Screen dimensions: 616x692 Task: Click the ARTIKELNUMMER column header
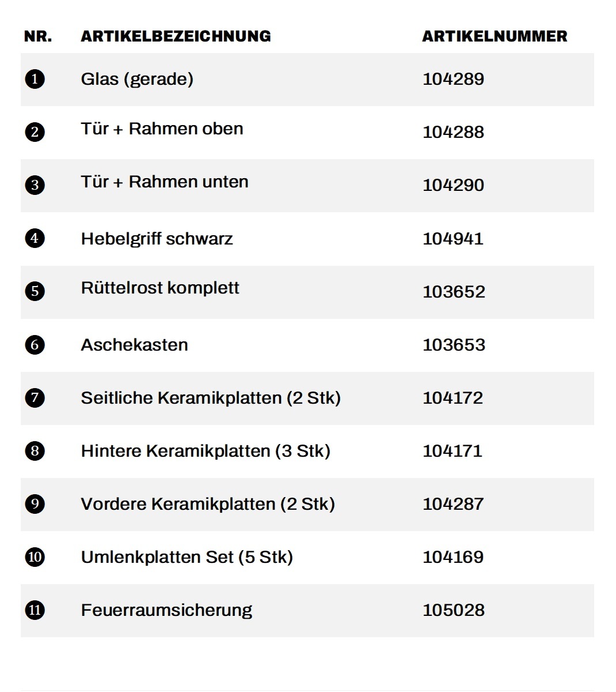pos(495,36)
